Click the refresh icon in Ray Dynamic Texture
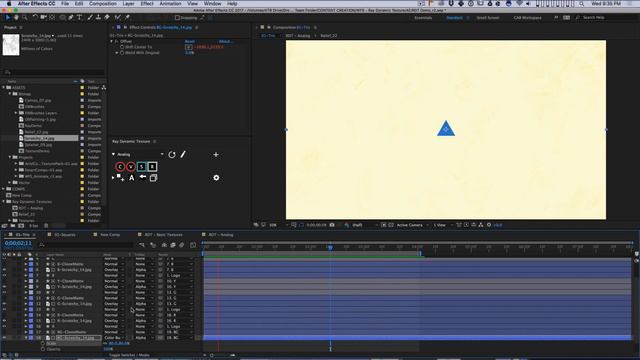 pyautogui.click(x=172, y=155)
